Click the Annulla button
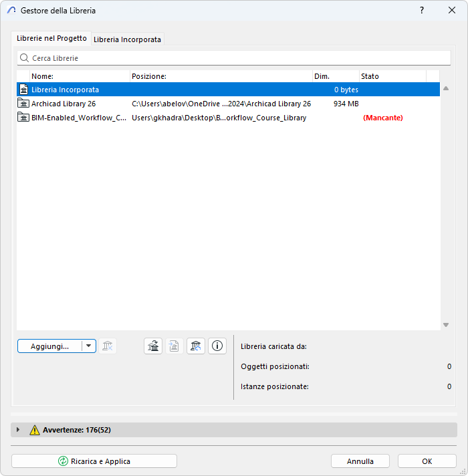The width and height of the screenshot is (468, 476). point(360,461)
